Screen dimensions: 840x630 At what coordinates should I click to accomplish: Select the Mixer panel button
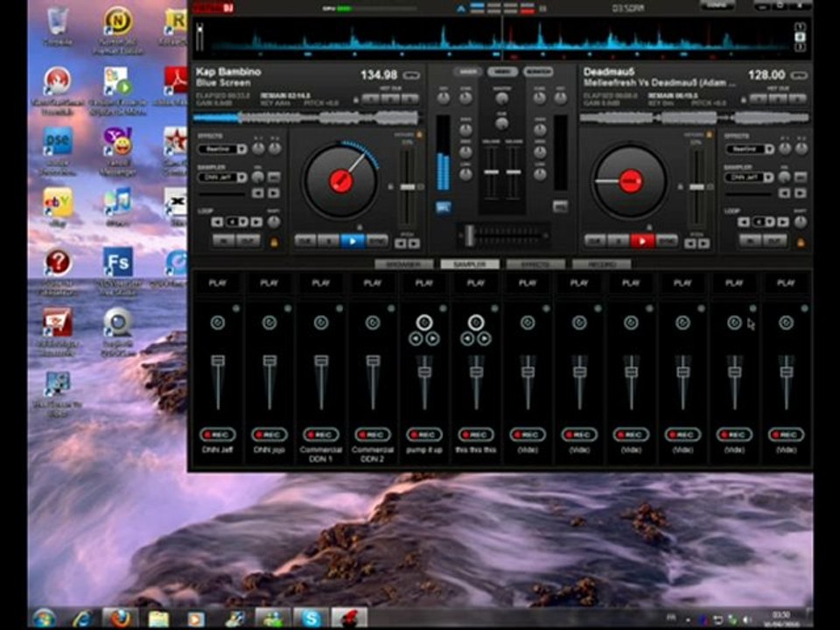(x=468, y=71)
